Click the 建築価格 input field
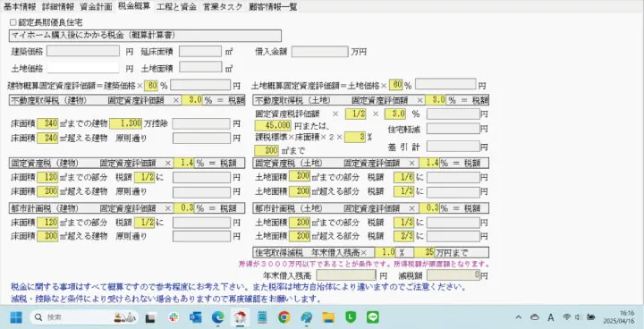The image size is (644, 329). coord(83,51)
